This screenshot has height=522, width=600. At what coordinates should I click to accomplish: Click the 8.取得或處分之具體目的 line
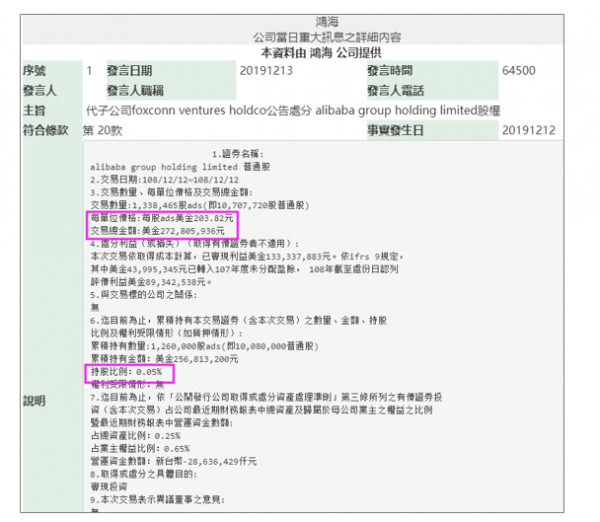pos(143,474)
